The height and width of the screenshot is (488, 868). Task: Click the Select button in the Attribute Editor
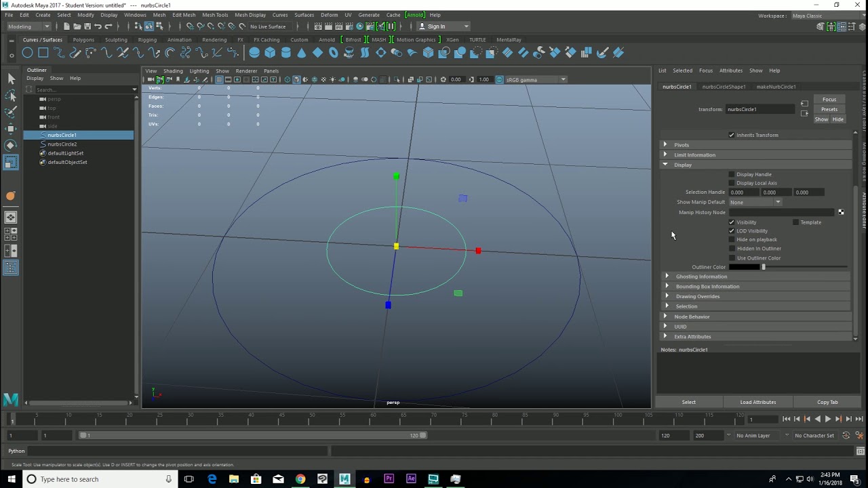[x=688, y=403]
